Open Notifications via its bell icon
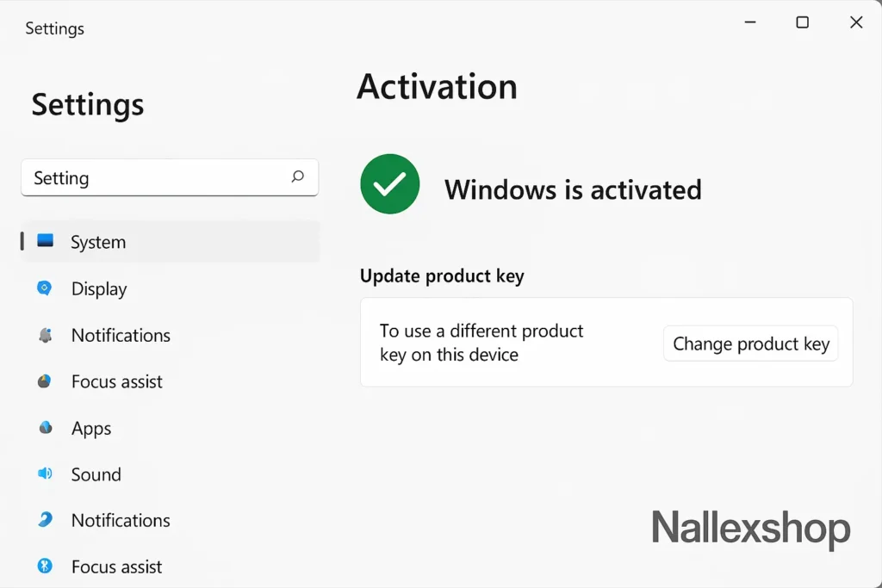 (x=46, y=335)
